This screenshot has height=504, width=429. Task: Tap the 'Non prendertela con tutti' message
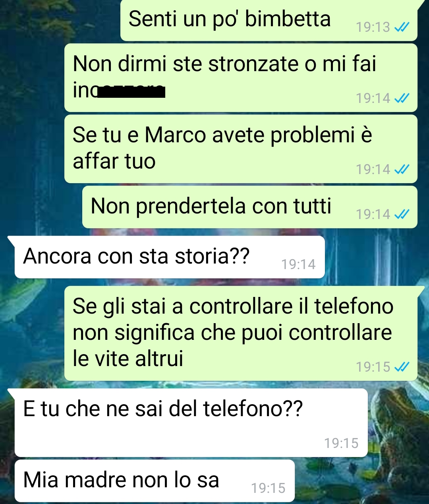tap(250, 207)
